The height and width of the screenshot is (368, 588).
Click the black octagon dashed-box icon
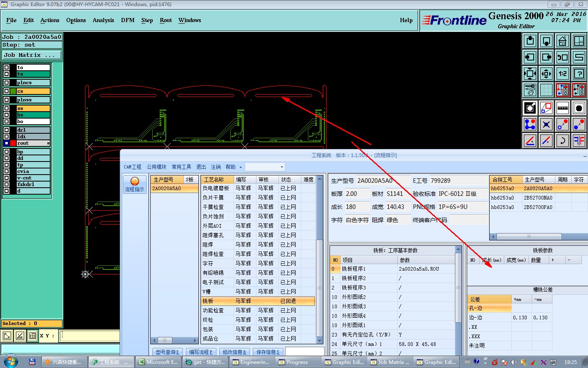579,108
